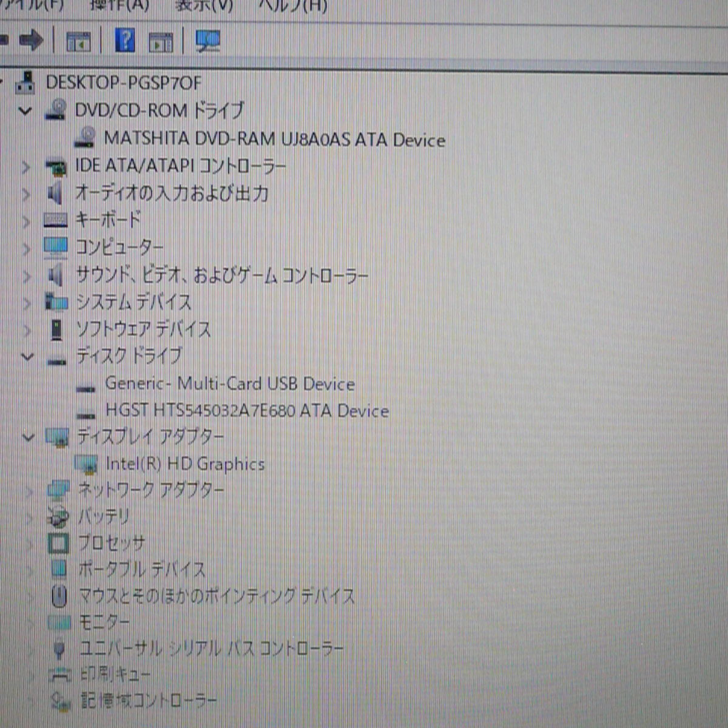Select ユニバーサル シリアル バス コントローラー row
The width and height of the screenshot is (728, 728).
tap(212, 649)
